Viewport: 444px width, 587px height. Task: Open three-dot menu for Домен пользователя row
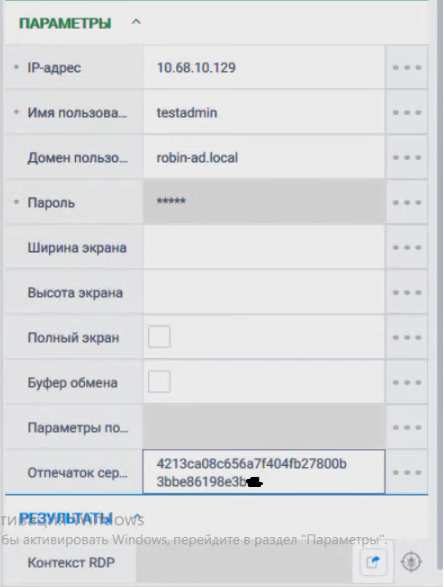click(407, 158)
